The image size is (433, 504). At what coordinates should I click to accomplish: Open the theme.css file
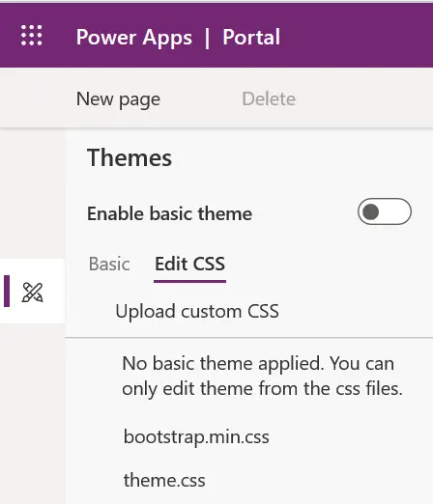[164, 480]
